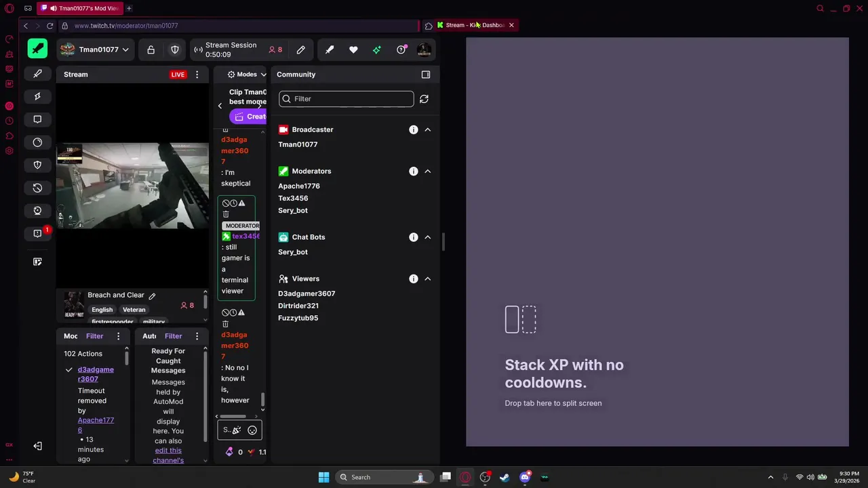Click info icon next to Viewers

pyautogui.click(x=414, y=279)
